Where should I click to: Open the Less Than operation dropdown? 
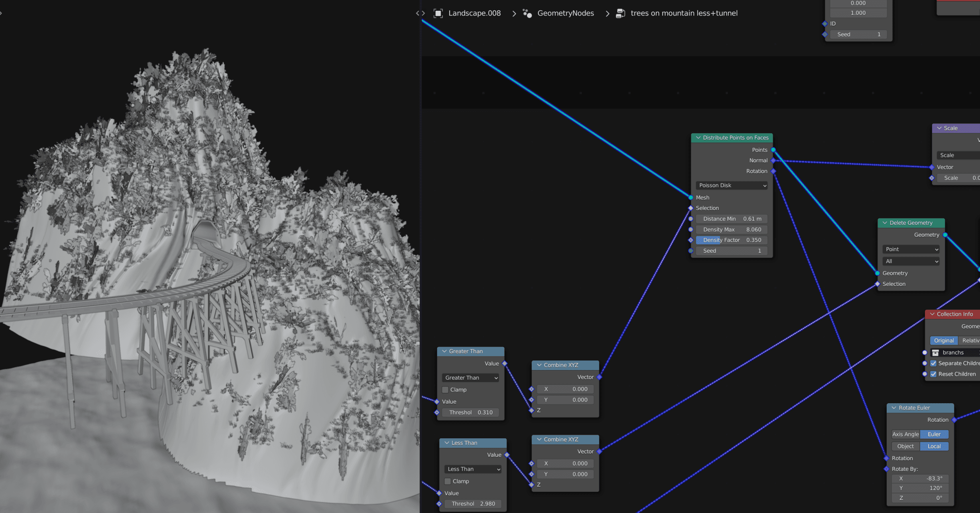[x=473, y=469]
